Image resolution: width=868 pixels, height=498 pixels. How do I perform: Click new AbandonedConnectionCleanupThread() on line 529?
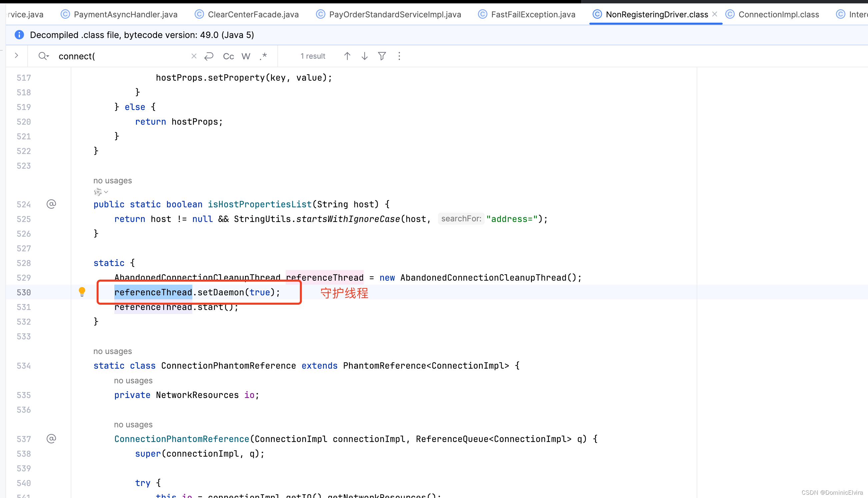pos(478,278)
